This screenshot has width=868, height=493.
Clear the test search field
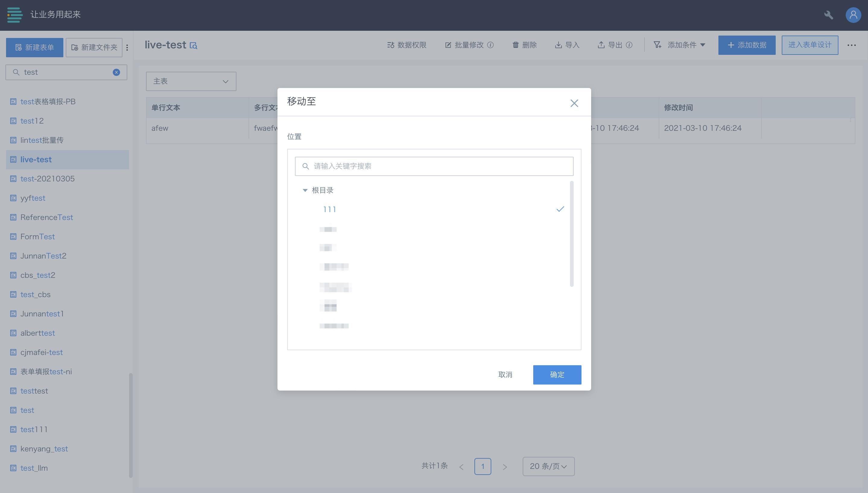click(x=116, y=72)
